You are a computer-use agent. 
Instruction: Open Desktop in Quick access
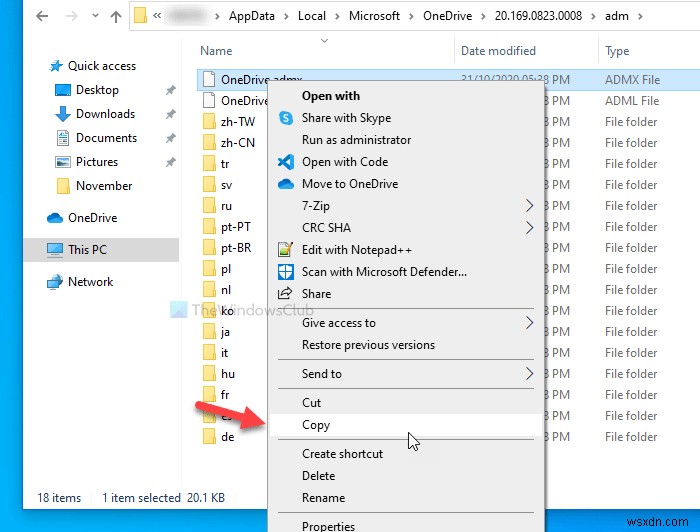tap(97, 90)
